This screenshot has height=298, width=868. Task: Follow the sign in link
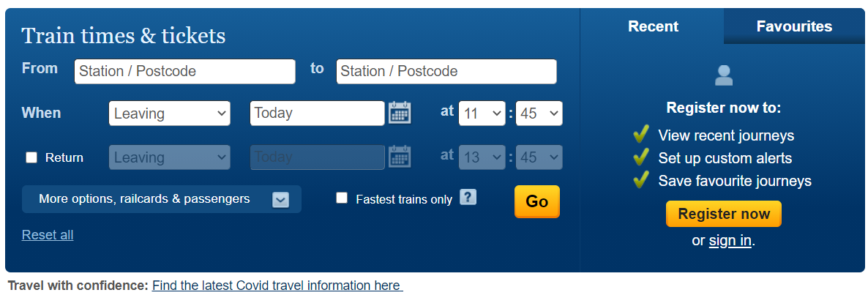tap(730, 240)
